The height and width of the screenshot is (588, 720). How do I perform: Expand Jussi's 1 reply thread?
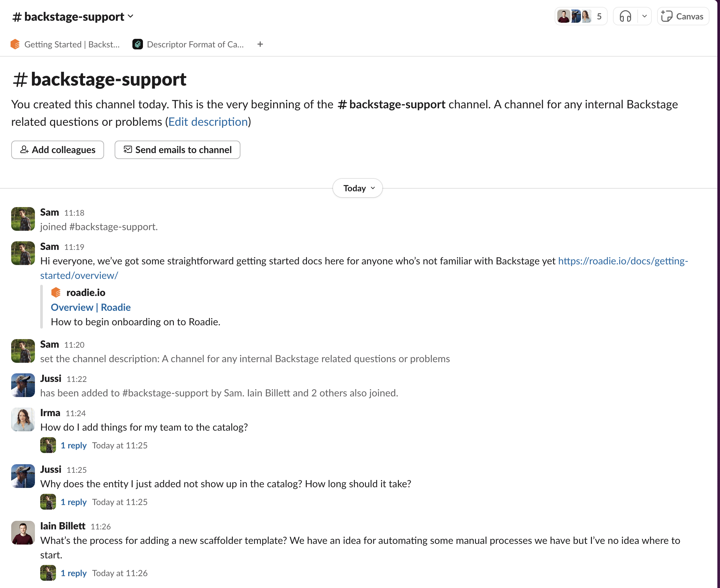tap(72, 501)
